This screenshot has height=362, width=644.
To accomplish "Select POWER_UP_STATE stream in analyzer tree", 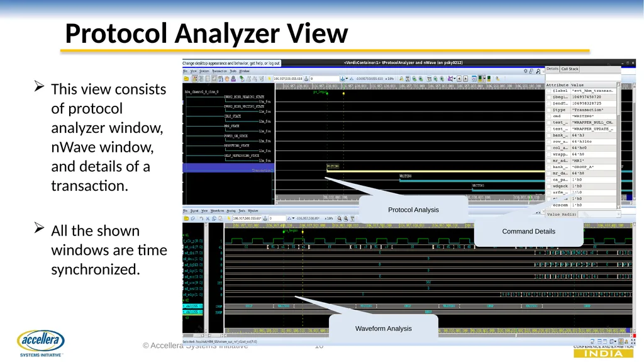I will tap(236, 136).
